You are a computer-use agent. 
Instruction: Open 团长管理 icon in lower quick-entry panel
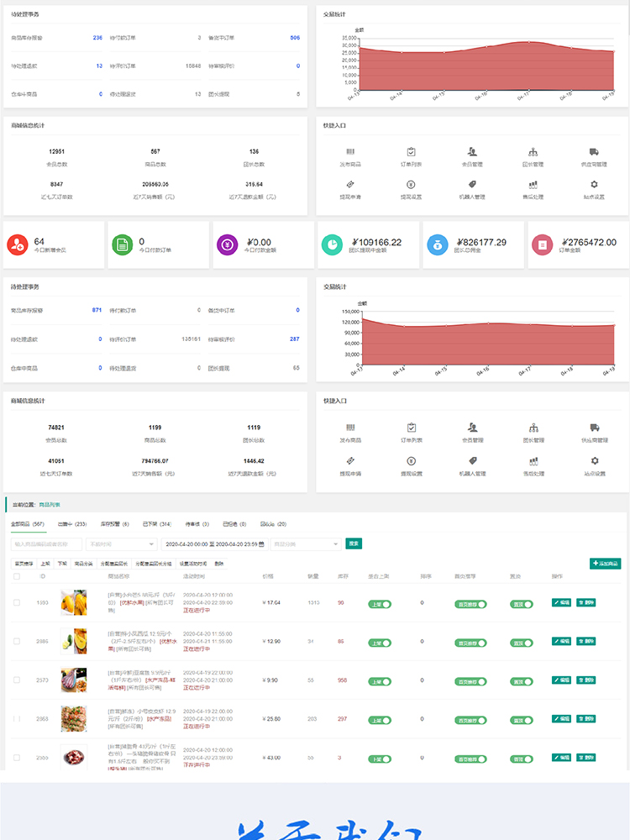pyautogui.click(x=533, y=428)
